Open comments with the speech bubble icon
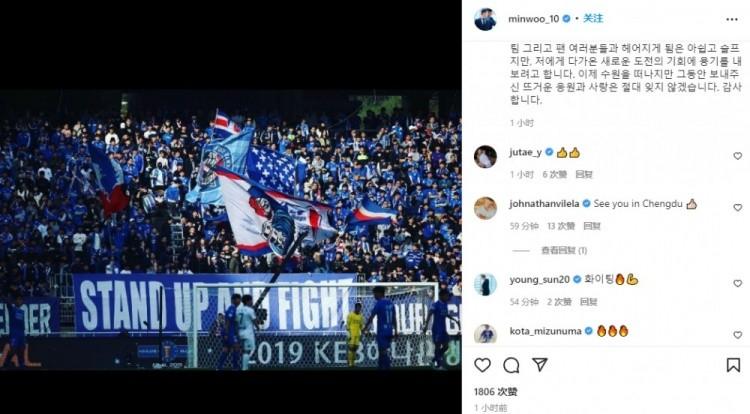The height and width of the screenshot is (414, 750). tap(511, 365)
